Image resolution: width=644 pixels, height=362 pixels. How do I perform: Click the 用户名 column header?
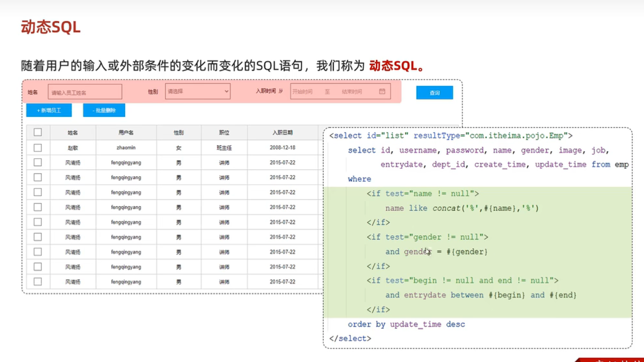[x=126, y=133]
